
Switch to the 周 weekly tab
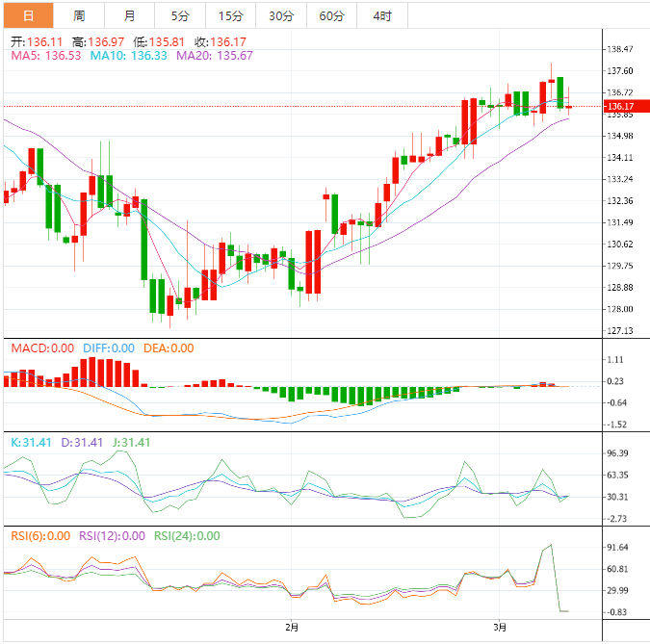(79, 15)
